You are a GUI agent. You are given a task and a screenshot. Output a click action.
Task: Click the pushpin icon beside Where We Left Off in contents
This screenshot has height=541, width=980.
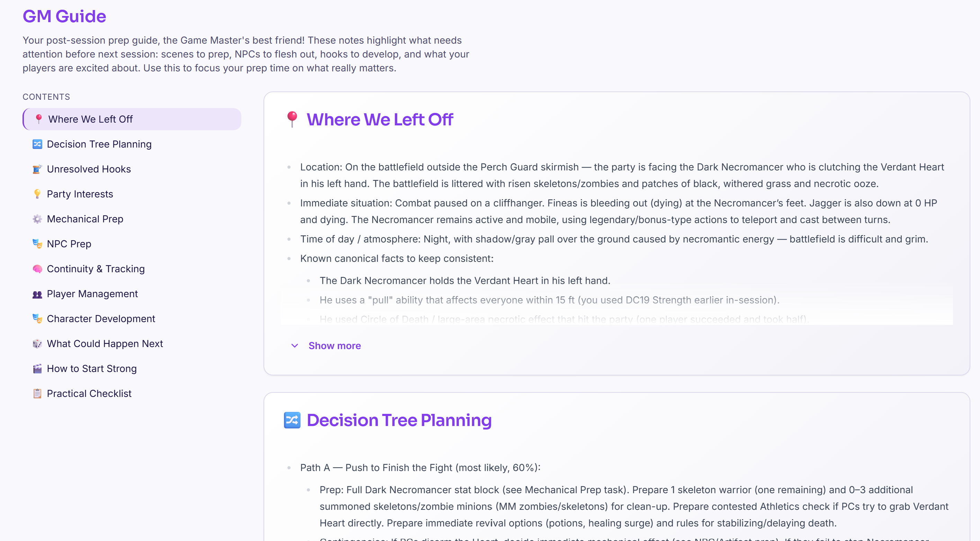coord(38,119)
